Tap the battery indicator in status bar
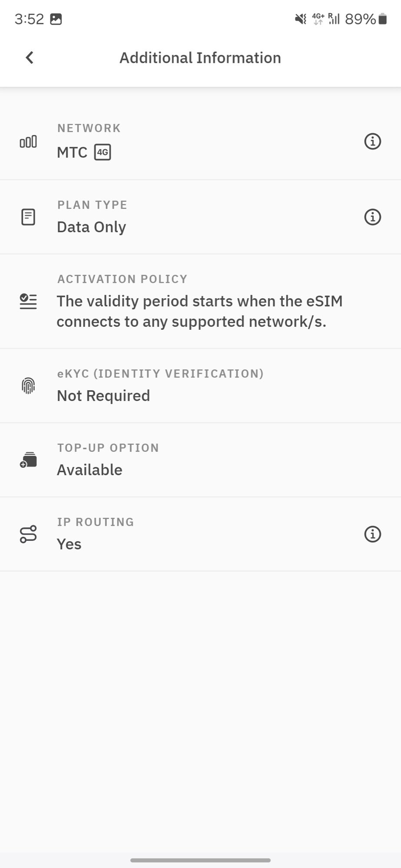The image size is (401, 868). [382, 19]
